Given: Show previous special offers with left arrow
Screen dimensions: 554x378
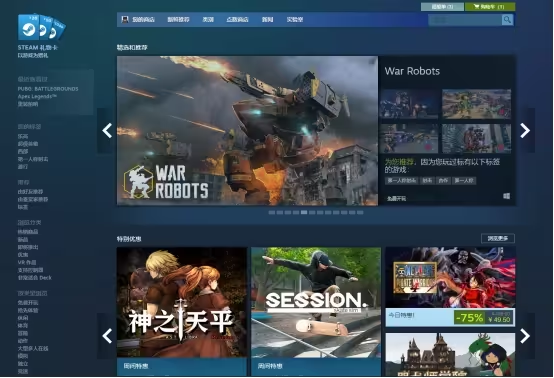Looking at the screenshot, I should [107, 336].
